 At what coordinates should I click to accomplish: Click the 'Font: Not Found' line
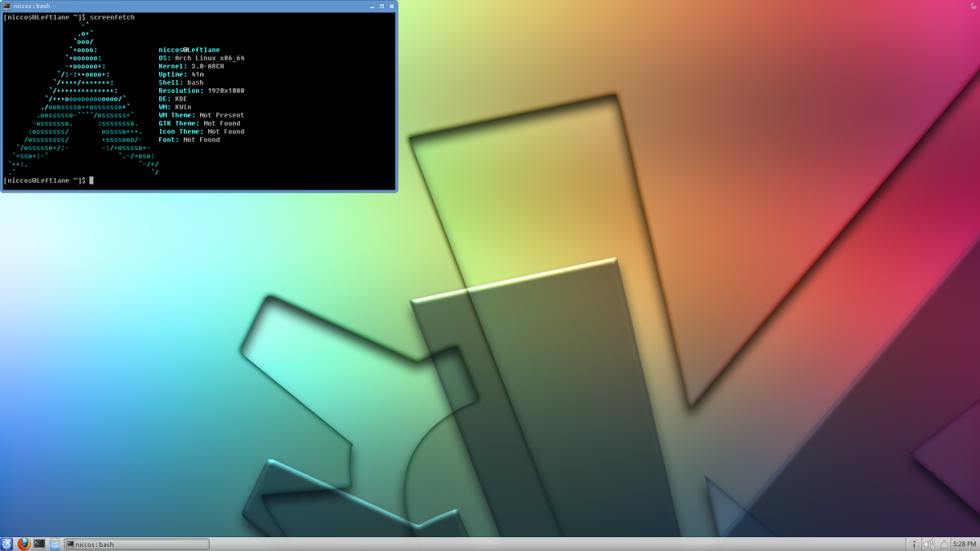(189, 140)
